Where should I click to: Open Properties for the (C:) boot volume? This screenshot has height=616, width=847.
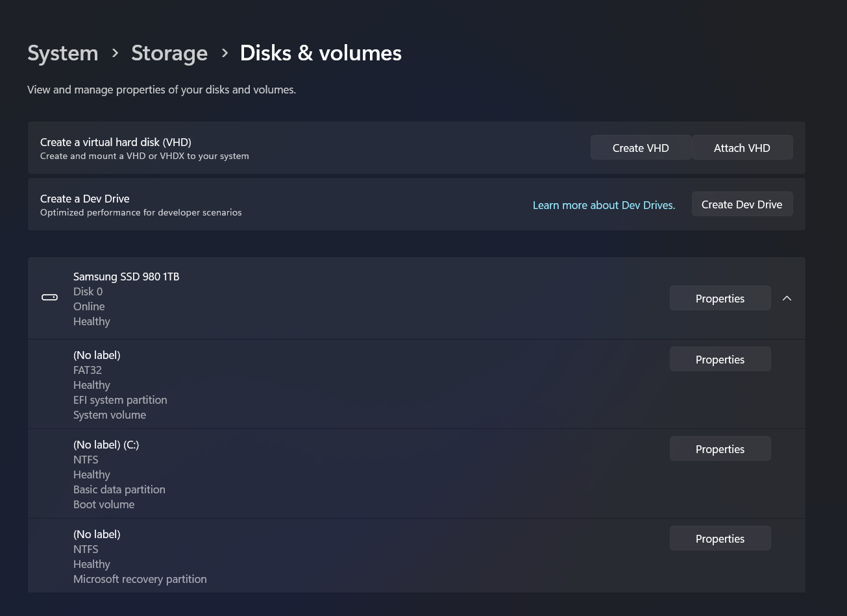click(720, 449)
